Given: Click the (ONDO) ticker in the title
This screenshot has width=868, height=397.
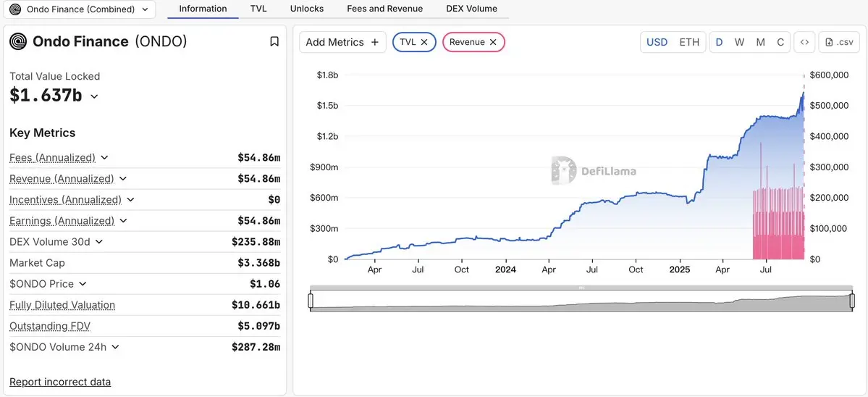Looking at the screenshot, I should pos(161,41).
